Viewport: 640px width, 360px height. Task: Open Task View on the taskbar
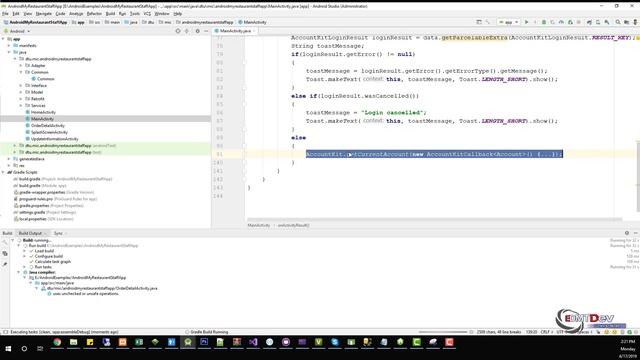40,349
